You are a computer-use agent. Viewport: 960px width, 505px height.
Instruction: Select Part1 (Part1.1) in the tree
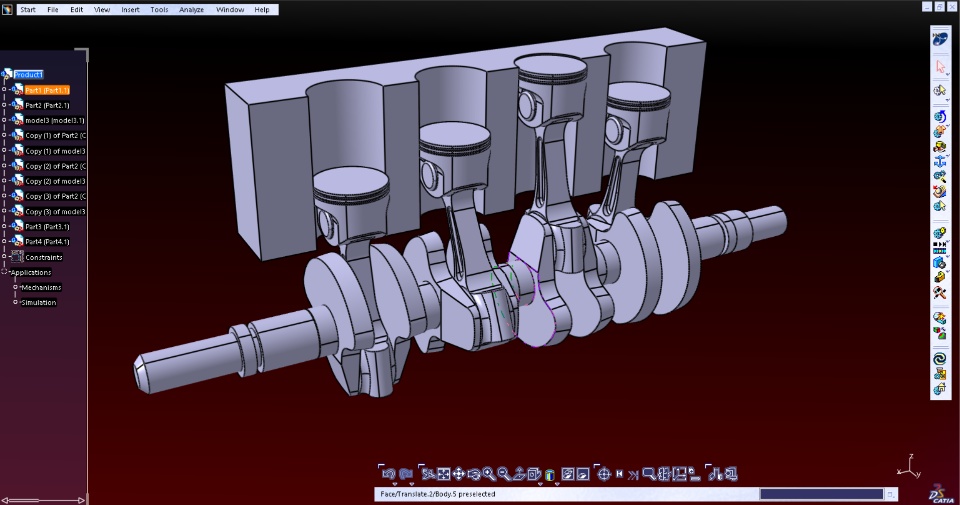tap(47, 90)
